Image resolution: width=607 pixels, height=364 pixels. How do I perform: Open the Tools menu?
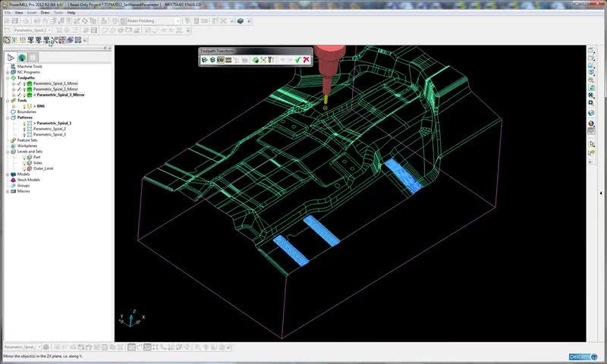(x=58, y=13)
